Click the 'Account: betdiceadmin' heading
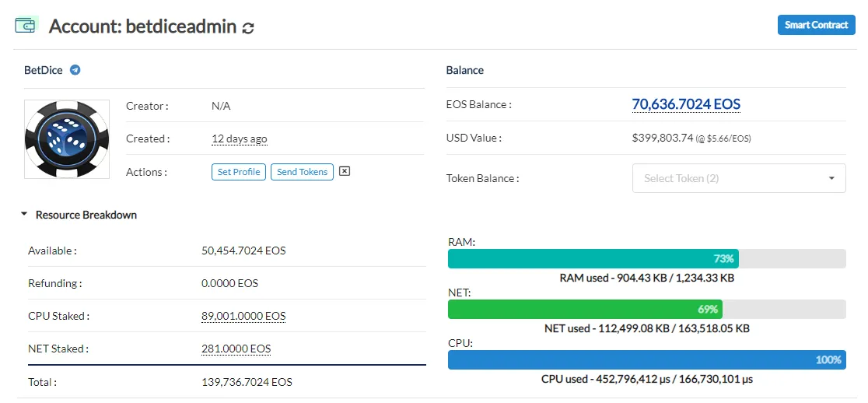Screen dimensions: 868x403 click(143, 26)
